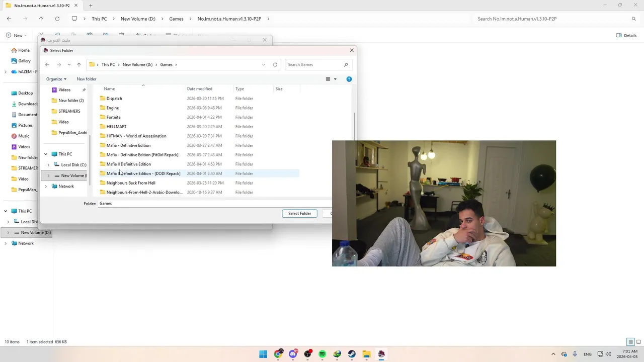Select the HELLMART folder
The height and width of the screenshot is (362, 644).
[116, 127]
